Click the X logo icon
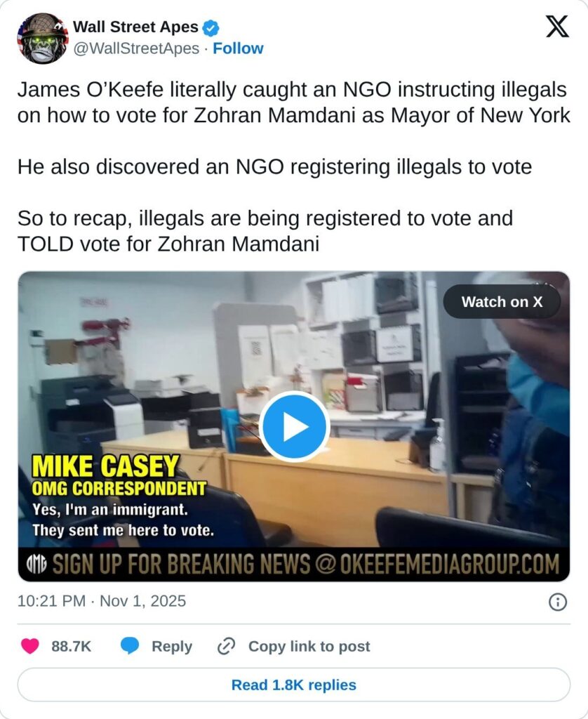Viewport: 588px width, 719px height. pyautogui.click(x=557, y=27)
